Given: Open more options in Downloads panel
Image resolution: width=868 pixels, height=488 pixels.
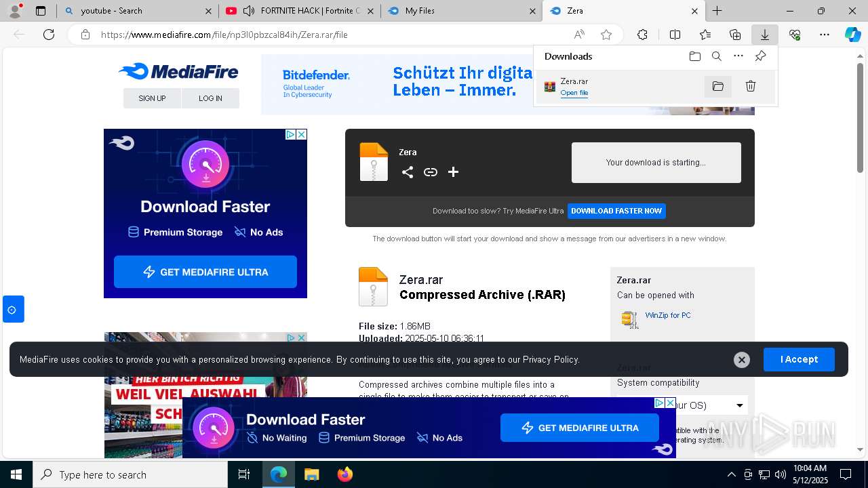Looking at the screenshot, I should tap(738, 56).
